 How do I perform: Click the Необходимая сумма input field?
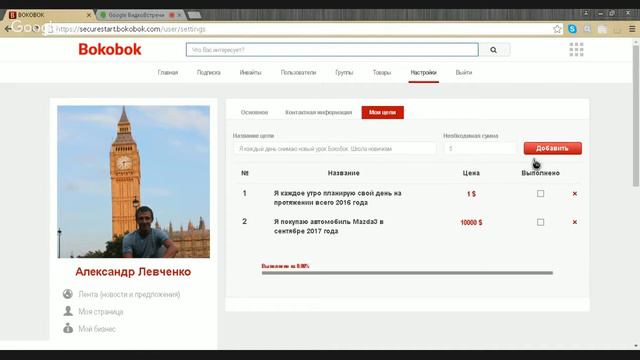pos(480,149)
